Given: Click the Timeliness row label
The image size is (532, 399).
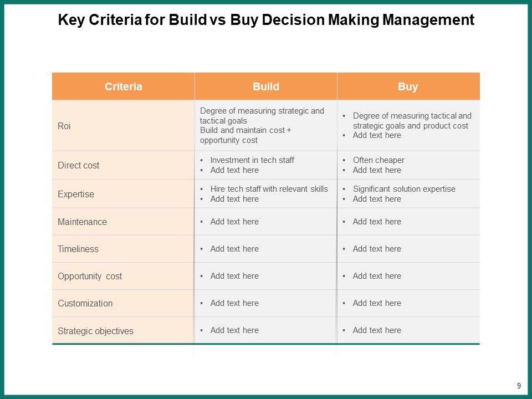Looking at the screenshot, I should [78, 249].
